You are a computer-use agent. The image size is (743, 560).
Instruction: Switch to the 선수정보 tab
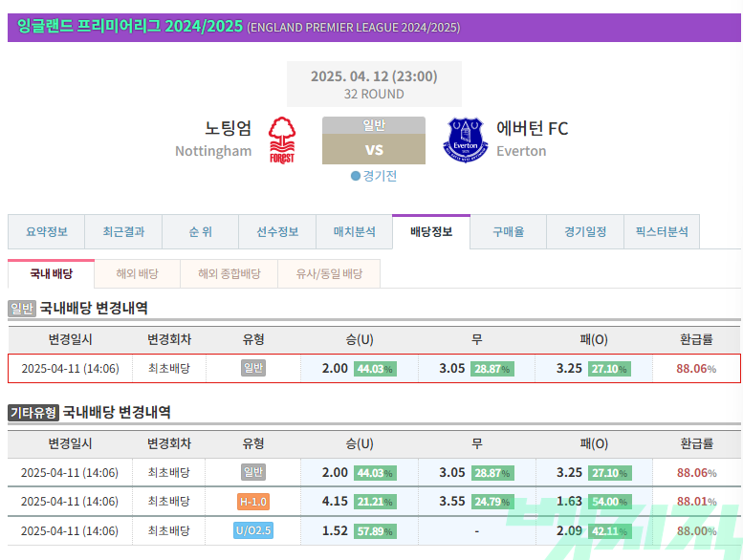coord(277,232)
